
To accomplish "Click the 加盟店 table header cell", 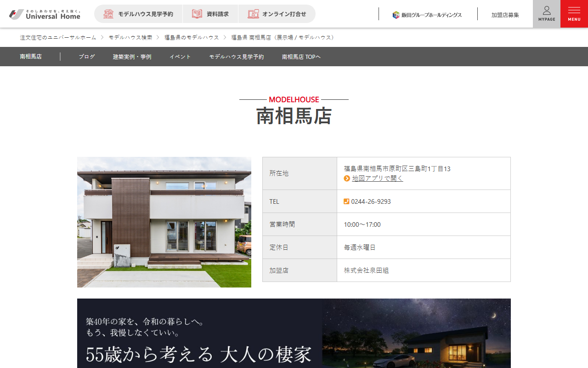I will [x=300, y=270].
